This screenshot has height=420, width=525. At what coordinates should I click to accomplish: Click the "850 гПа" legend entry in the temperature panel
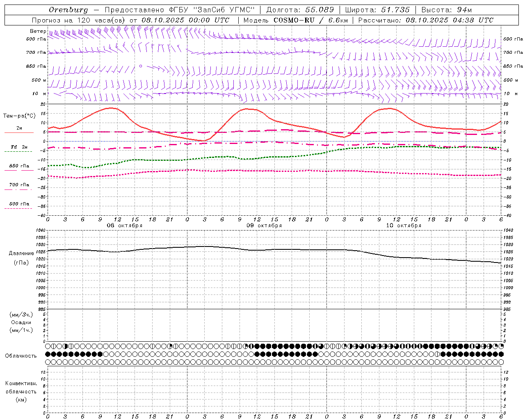point(19,166)
